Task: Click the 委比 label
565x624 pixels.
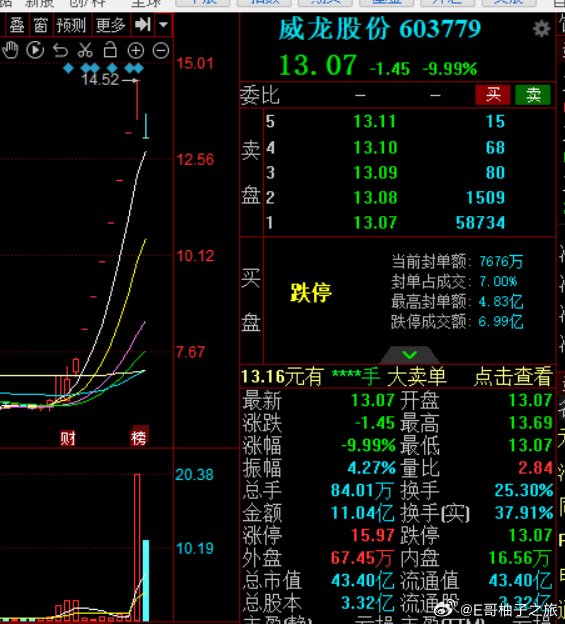Action: (260, 96)
